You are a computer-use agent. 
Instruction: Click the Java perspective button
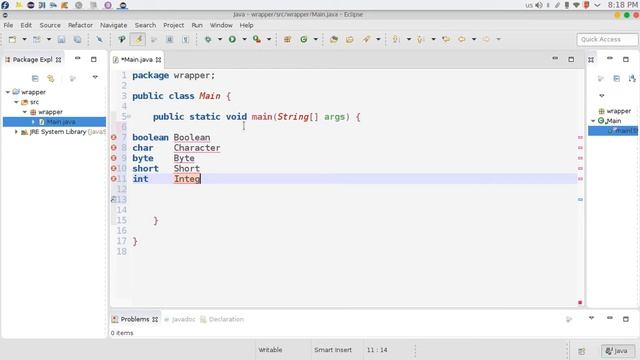click(618, 351)
